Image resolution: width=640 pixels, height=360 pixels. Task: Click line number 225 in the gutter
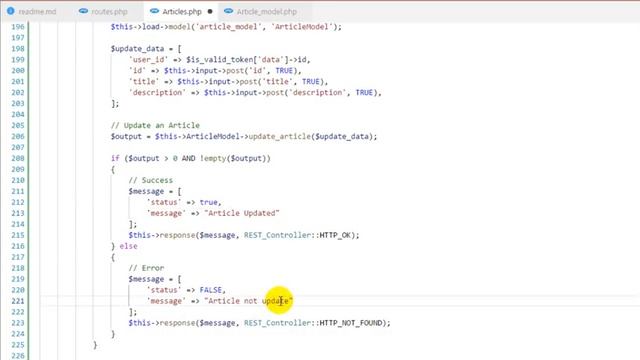pyautogui.click(x=18, y=345)
